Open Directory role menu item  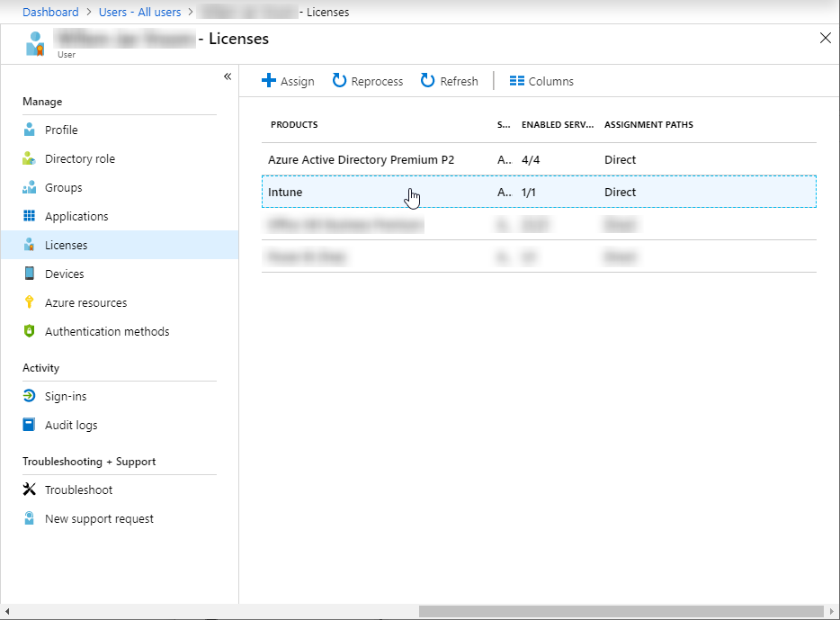pyautogui.click(x=80, y=158)
